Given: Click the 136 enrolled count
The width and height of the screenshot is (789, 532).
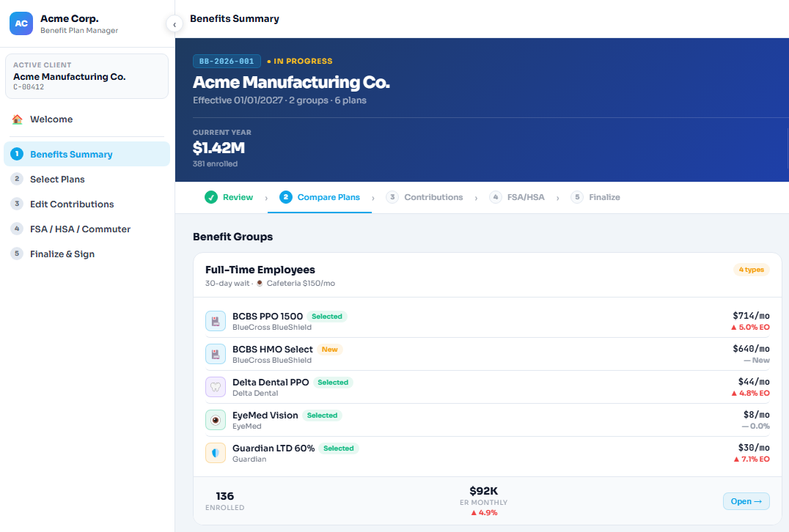Looking at the screenshot, I should 225,496.
